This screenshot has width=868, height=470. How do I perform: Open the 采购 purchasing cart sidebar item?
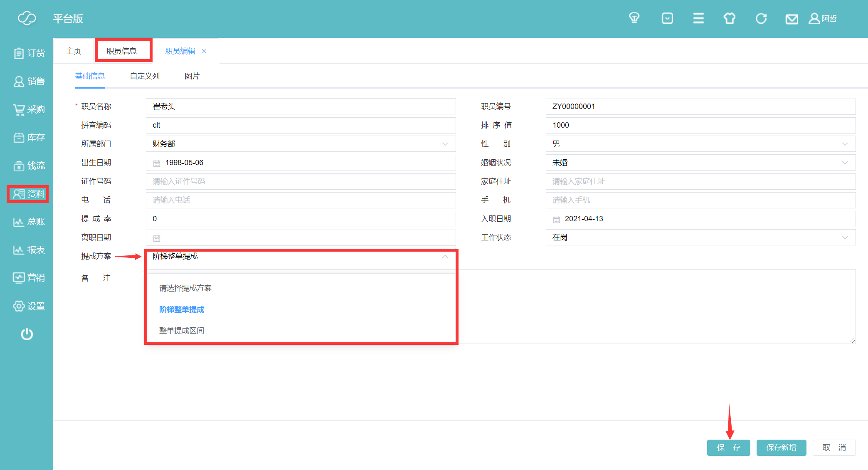29,109
